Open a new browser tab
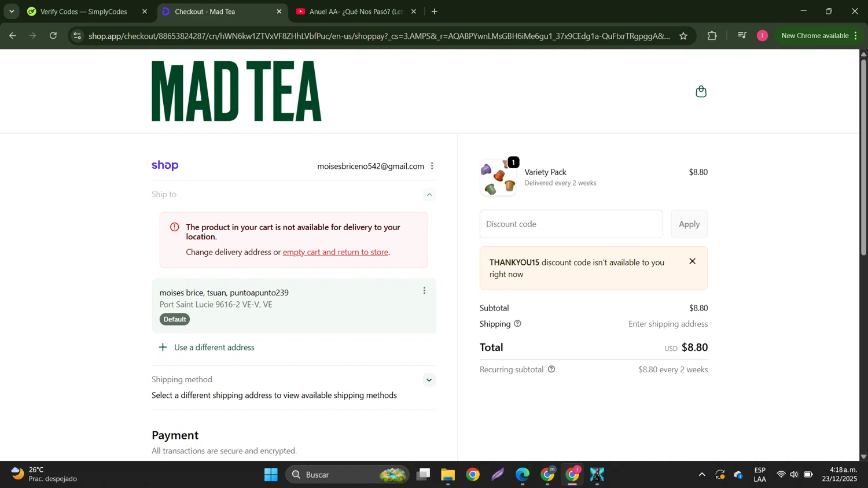 click(435, 12)
